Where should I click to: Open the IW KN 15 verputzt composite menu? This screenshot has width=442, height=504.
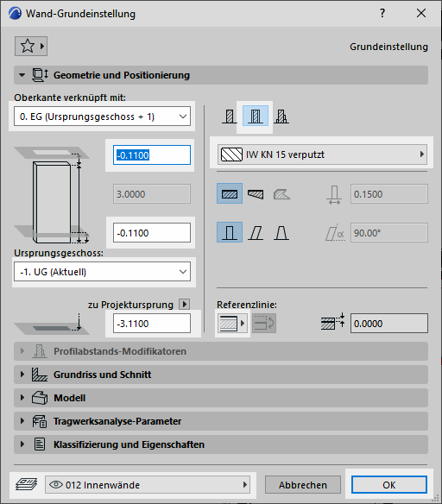click(322, 154)
